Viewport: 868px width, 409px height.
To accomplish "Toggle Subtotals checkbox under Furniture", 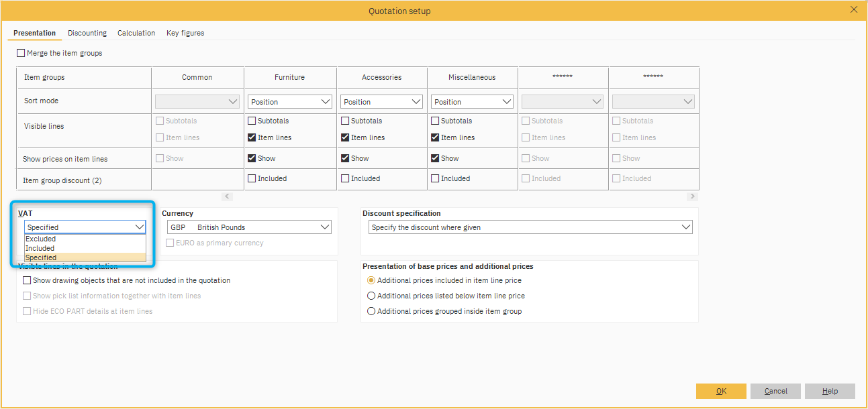I will click(252, 121).
